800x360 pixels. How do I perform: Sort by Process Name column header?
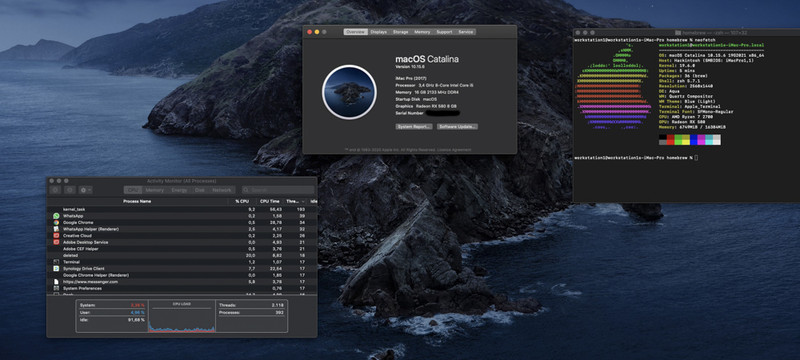(137, 201)
